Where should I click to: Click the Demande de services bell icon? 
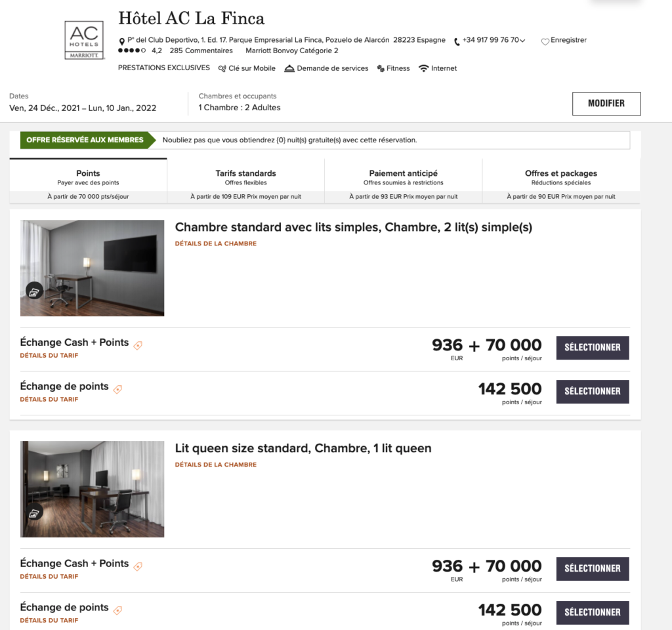289,68
